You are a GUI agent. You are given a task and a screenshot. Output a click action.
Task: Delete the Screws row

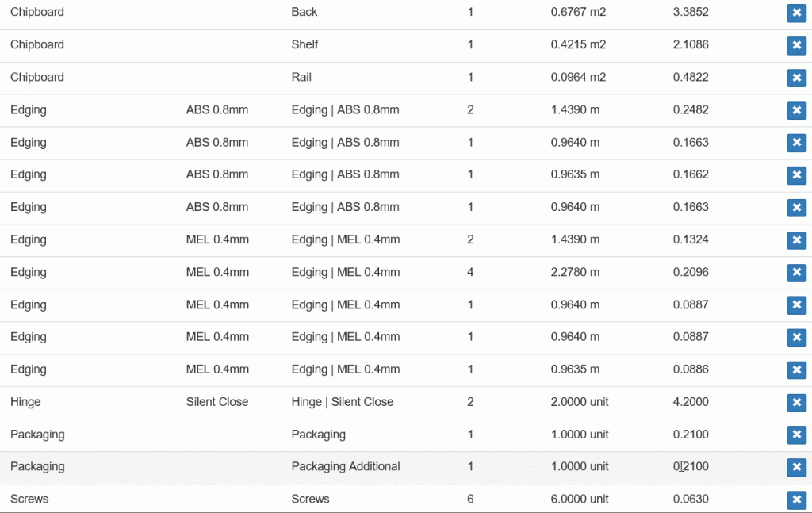796,500
